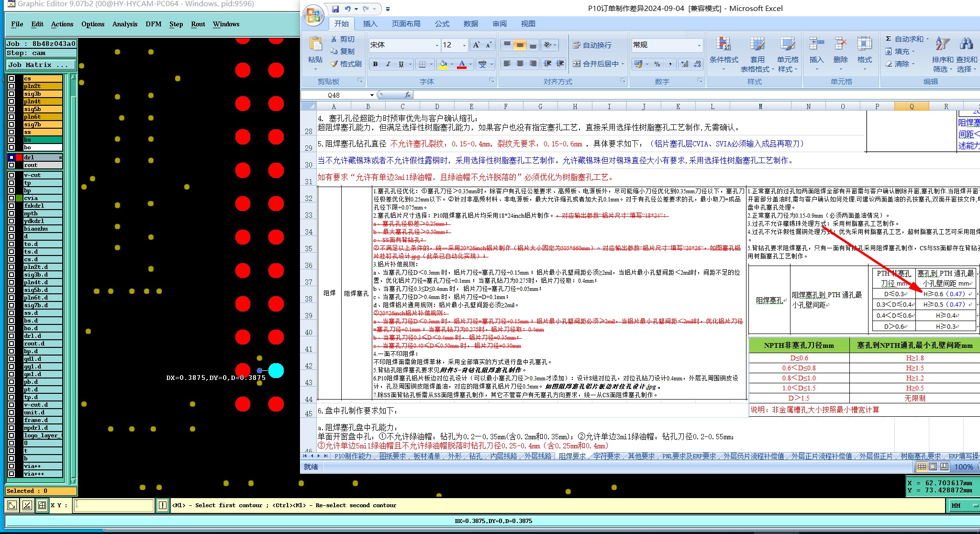
Task: Click the Percent Style icon
Action: click(657, 64)
